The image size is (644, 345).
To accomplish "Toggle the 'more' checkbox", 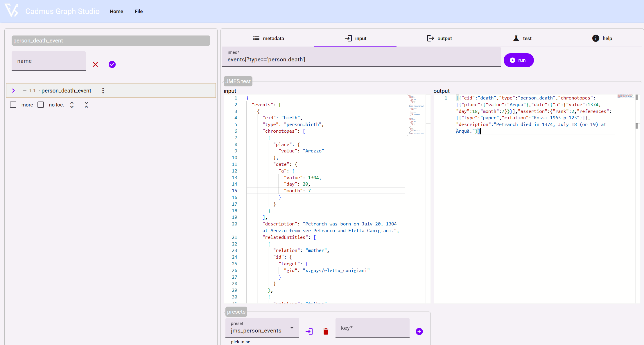I will 13,105.
